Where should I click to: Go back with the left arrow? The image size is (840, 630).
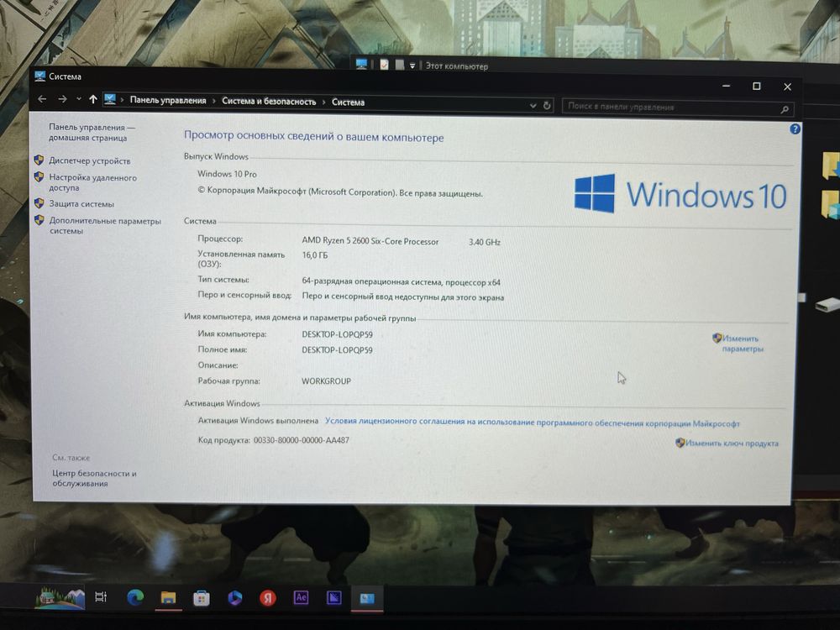42,99
